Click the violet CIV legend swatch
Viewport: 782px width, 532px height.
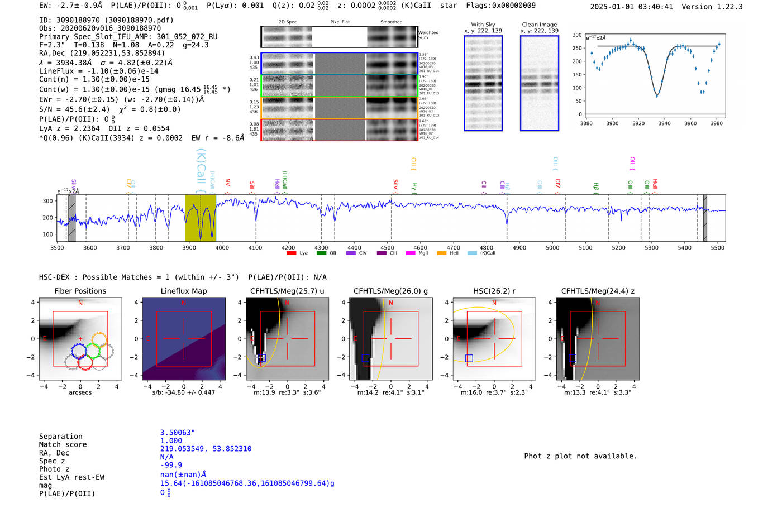(351, 253)
